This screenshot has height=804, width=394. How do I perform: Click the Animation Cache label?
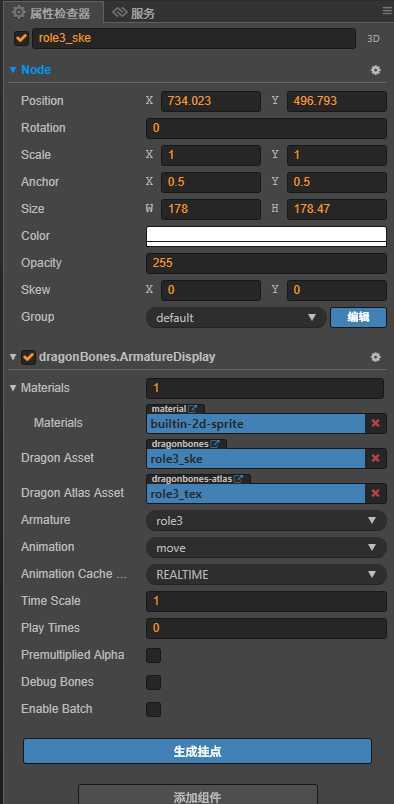(x=74, y=574)
